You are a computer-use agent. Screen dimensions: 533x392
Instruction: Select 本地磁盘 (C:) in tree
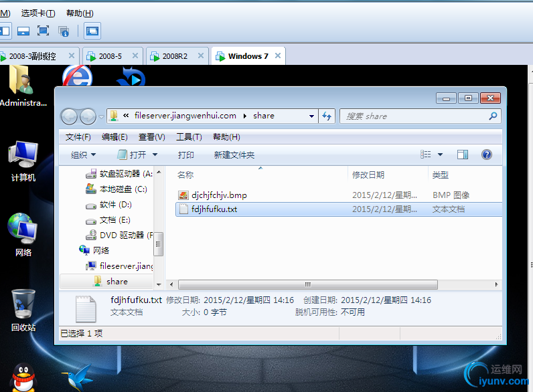click(117, 189)
